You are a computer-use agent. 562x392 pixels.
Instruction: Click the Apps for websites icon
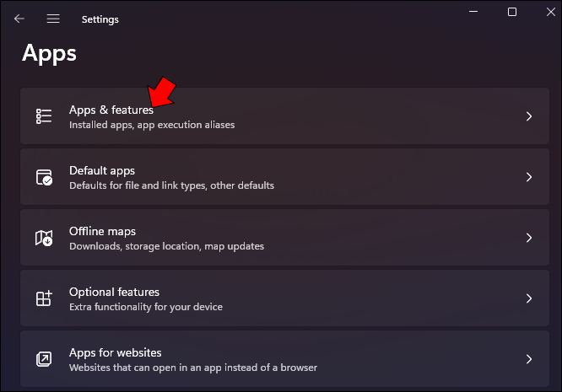(x=44, y=359)
